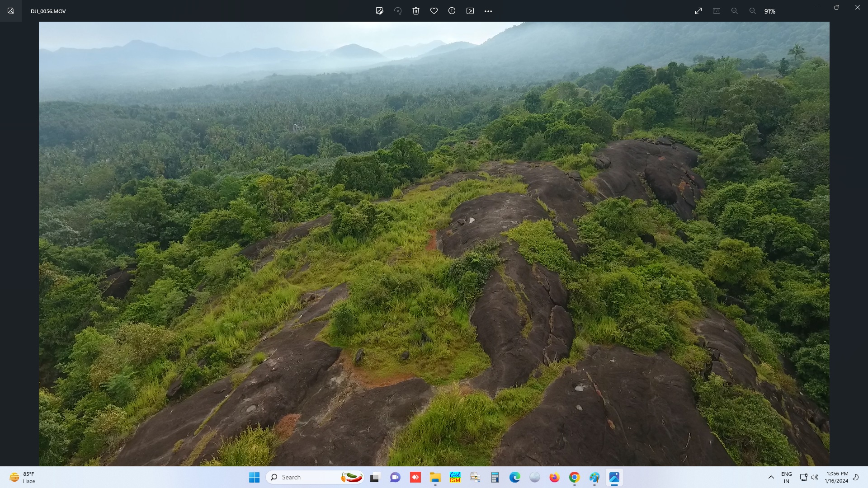Restore down the Photos window
Image resolution: width=868 pixels, height=488 pixels.
[837, 7]
